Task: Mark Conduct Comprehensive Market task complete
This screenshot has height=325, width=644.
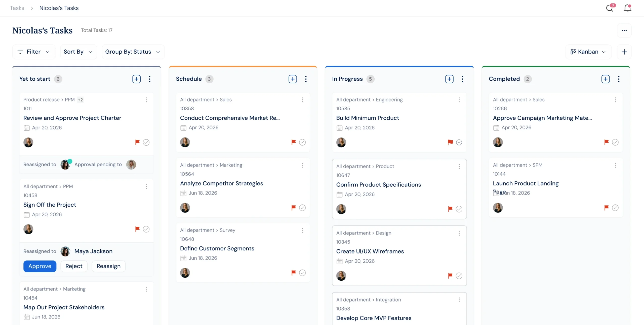Action: 302,142
